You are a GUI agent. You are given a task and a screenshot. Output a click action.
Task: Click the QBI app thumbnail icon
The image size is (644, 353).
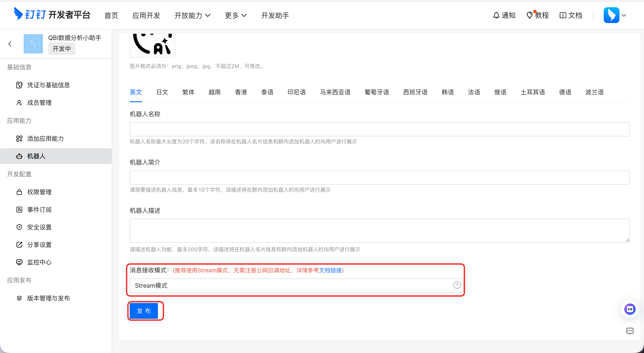click(x=33, y=44)
